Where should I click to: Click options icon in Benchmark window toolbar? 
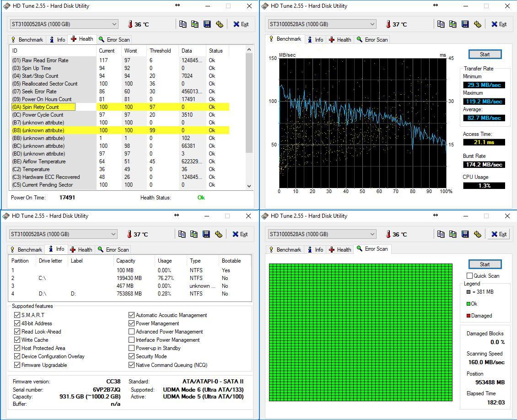click(x=477, y=24)
